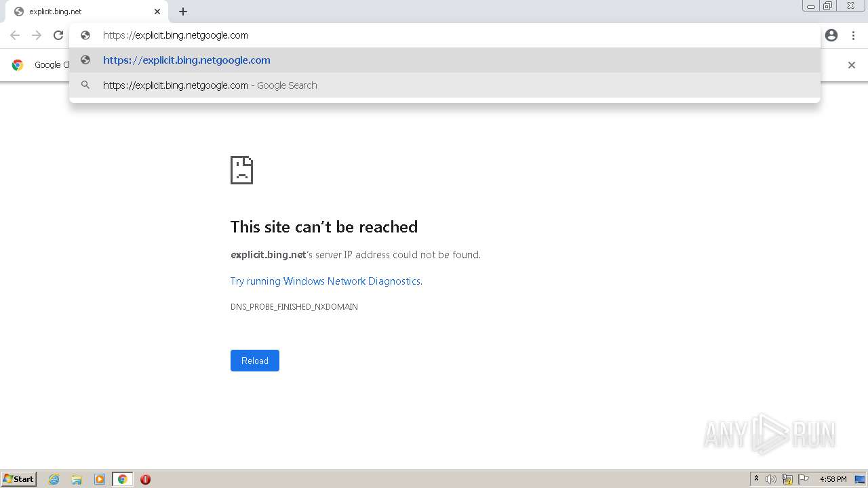
Task: Click the Show desktop tray button
Action: (x=860, y=479)
